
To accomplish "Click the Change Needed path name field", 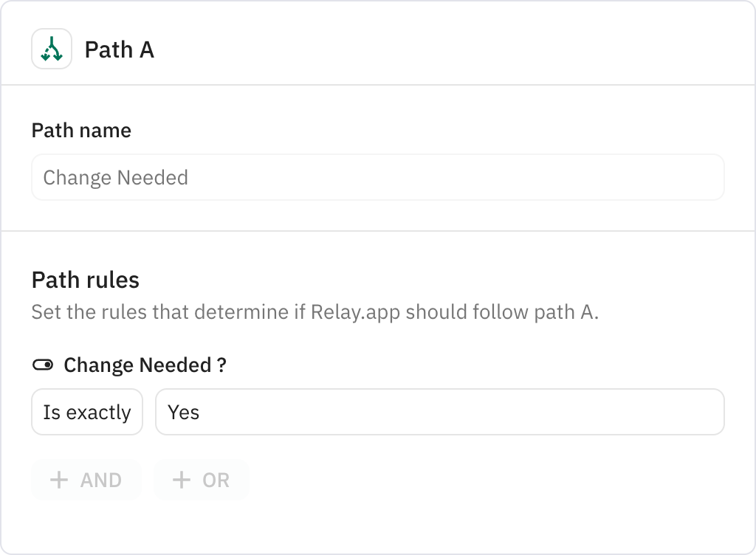I will coord(377,177).
